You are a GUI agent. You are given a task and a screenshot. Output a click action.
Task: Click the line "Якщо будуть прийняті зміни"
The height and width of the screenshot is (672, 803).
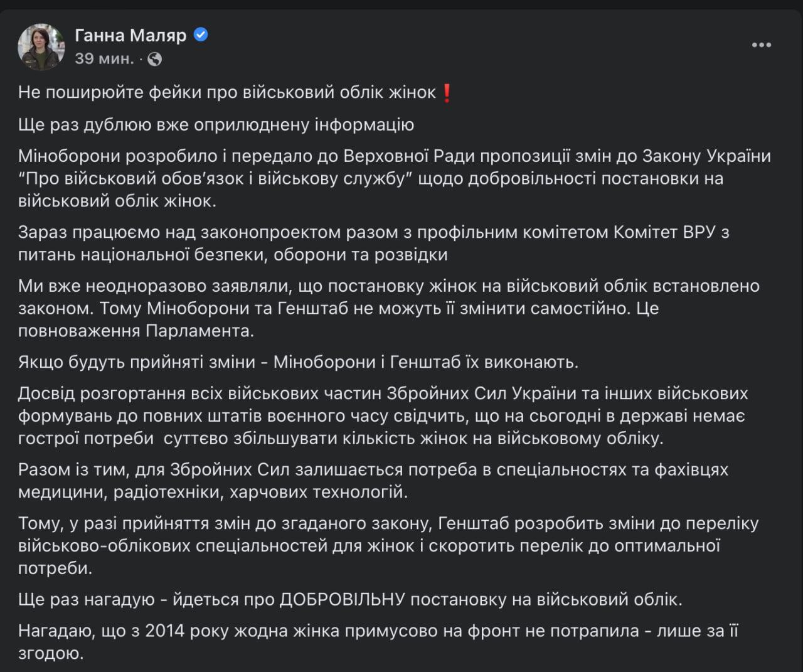pos(298,362)
